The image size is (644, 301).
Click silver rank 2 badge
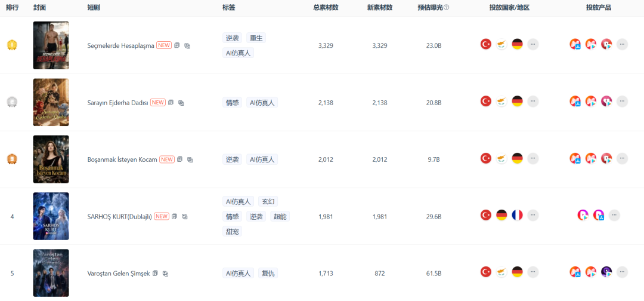[x=12, y=102]
